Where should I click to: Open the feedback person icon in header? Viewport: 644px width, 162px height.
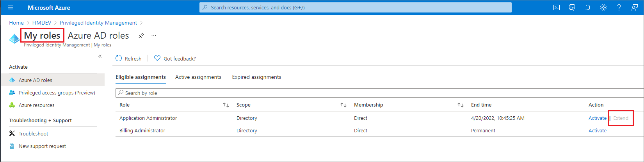(x=635, y=7)
